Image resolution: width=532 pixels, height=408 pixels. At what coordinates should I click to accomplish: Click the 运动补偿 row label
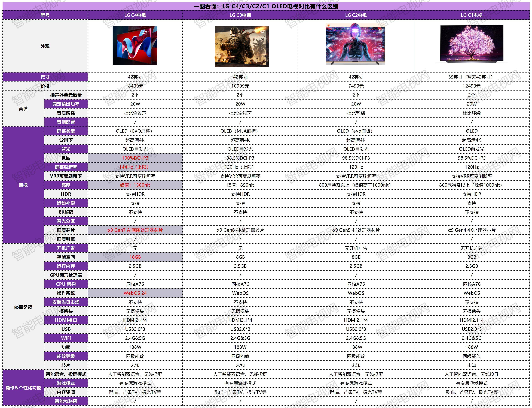66,203
